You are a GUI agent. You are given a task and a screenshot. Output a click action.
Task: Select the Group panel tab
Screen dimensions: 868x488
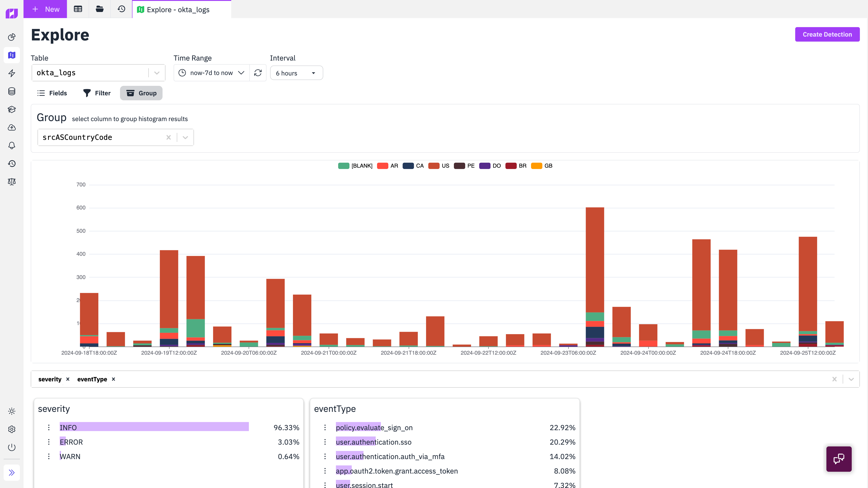141,93
